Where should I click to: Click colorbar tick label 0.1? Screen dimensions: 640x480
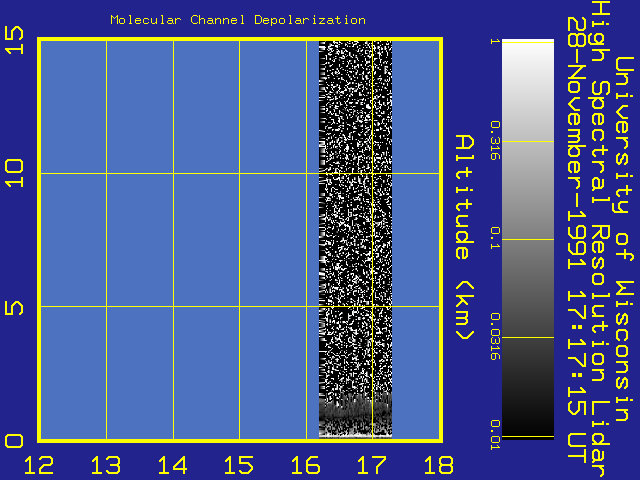point(495,239)
